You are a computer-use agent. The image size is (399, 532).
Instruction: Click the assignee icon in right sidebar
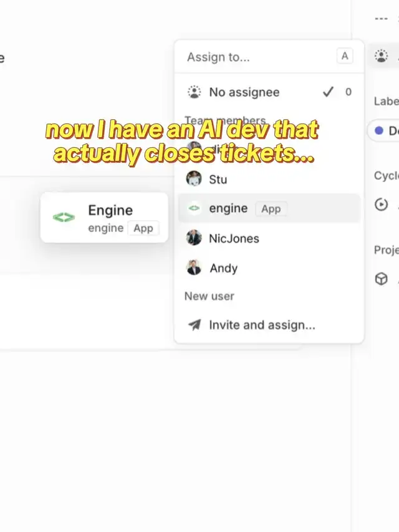click(381, 56)
